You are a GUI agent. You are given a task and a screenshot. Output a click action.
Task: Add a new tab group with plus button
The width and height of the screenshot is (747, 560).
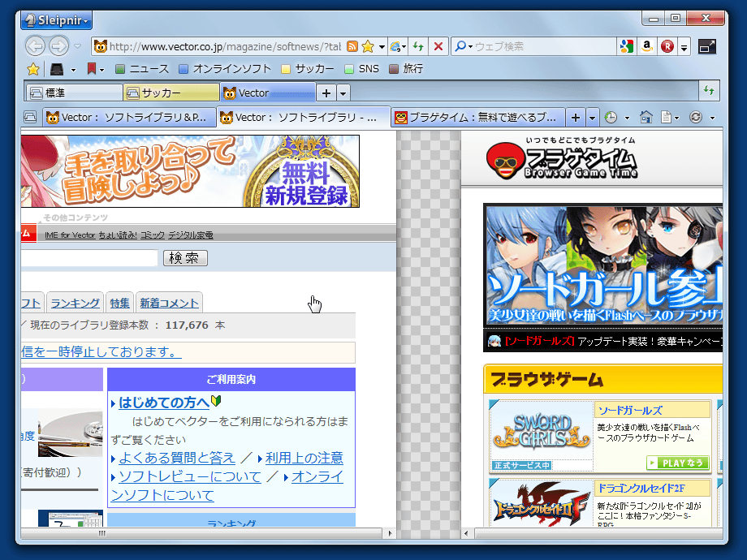pos(326,93)
